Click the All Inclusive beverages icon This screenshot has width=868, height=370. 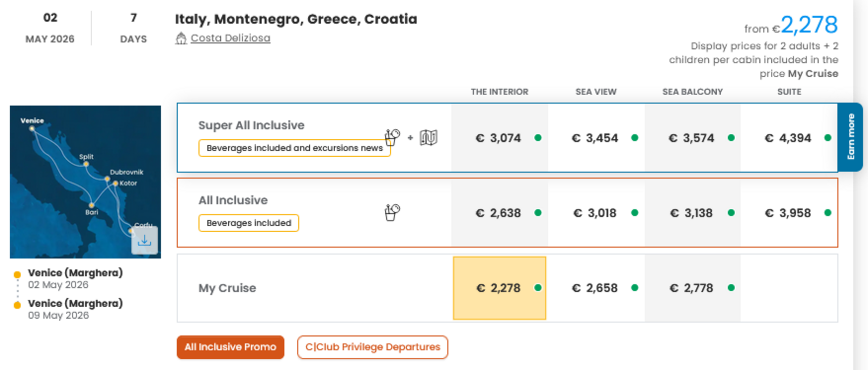pos(392,213)
